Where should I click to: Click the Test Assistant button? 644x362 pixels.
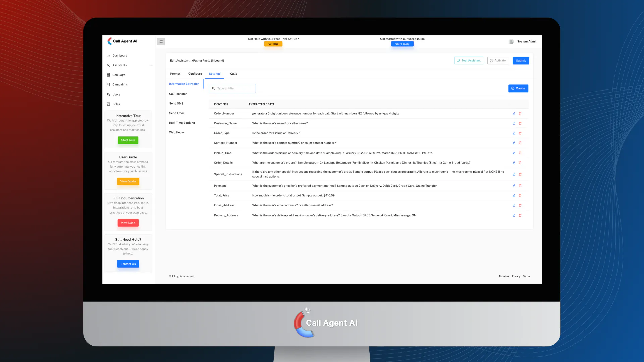[469, 61]
